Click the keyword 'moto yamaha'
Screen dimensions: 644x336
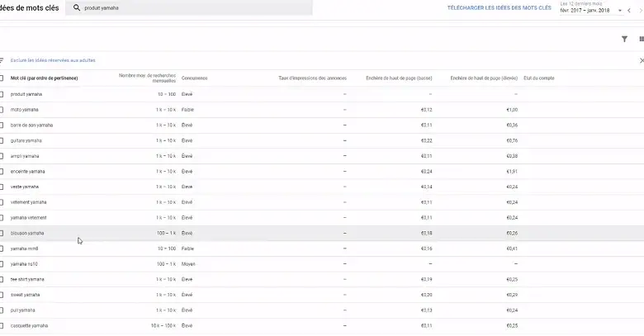pyautogui.click(x=24, y=110)
